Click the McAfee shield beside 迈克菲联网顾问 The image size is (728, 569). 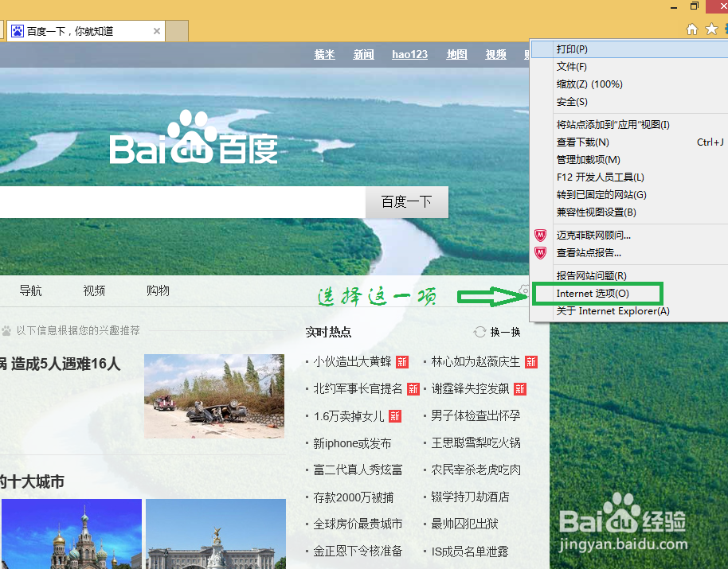tap(541, 235)
